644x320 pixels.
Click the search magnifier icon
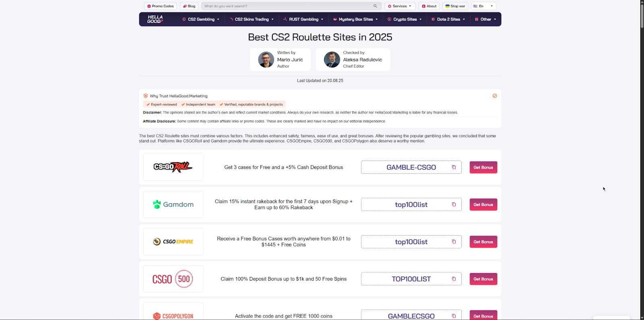[x=375, y=6]
